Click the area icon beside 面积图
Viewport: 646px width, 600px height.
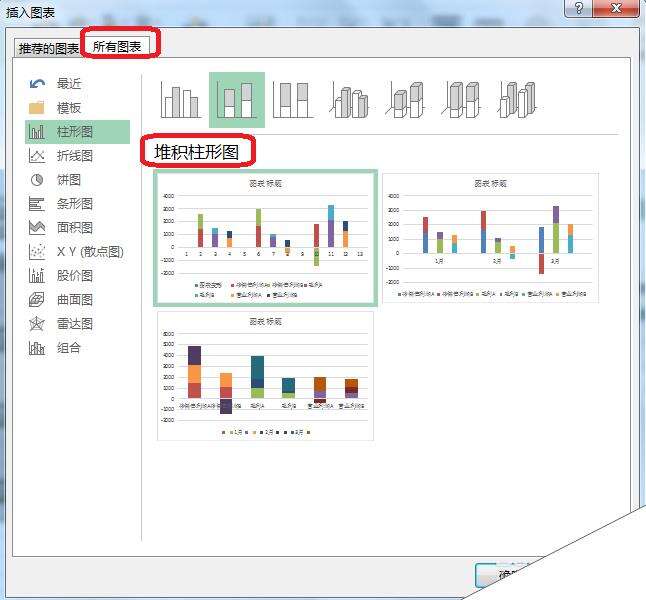point(37,227)
